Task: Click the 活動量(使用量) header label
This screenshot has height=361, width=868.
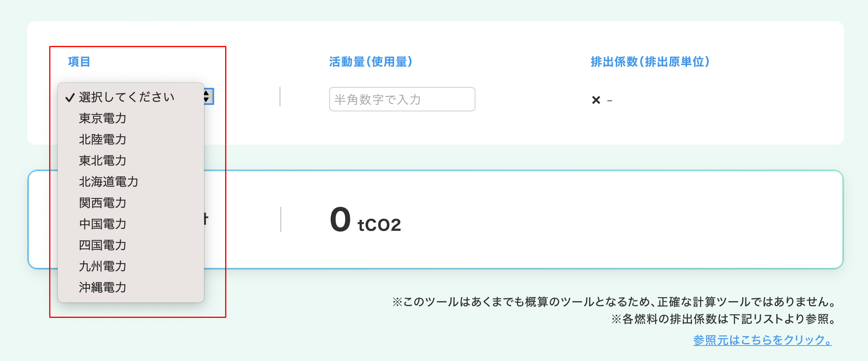Action: coord(371,62)
